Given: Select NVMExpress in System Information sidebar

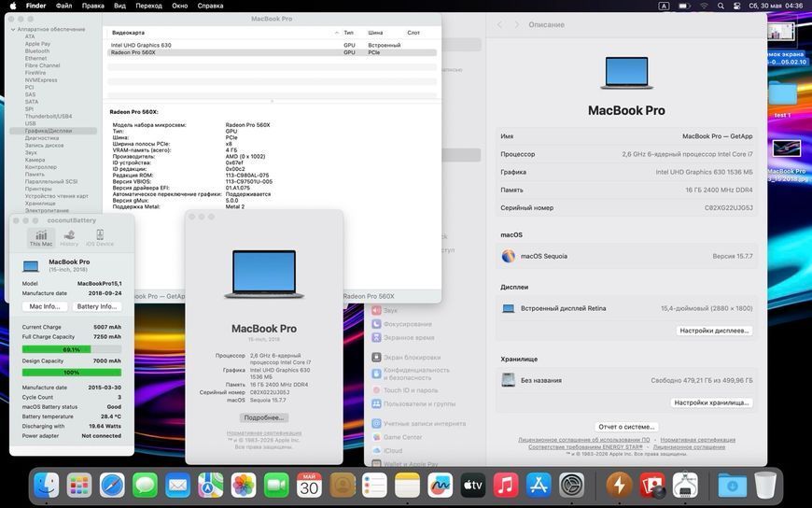Looking at the screenshot, I should point(41,80).
